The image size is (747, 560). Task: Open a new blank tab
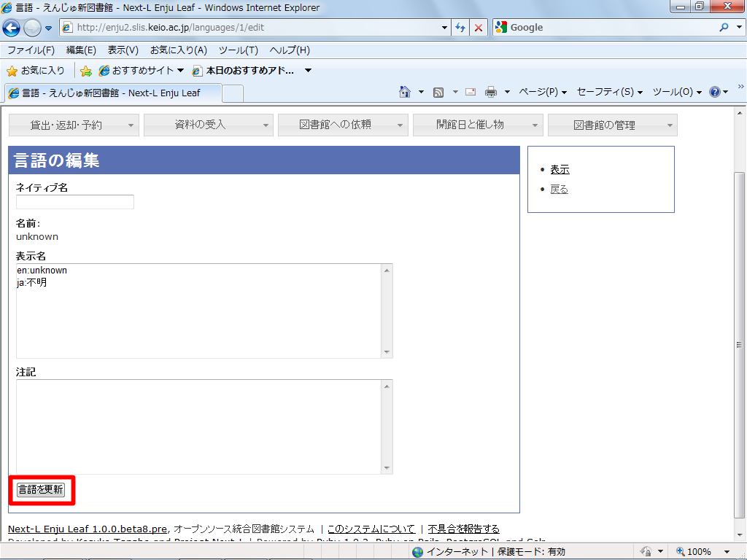coord(233,93)
